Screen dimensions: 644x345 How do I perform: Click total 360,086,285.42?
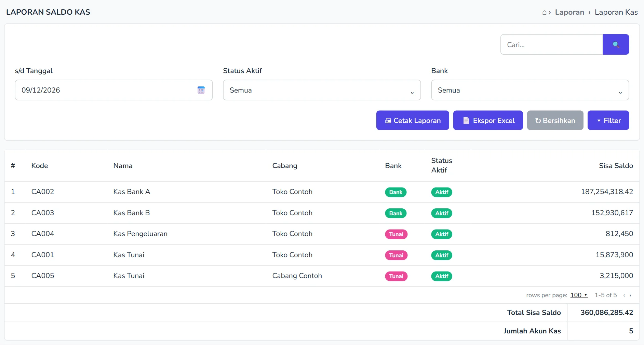pyautogui.click(x=607, y=313)
